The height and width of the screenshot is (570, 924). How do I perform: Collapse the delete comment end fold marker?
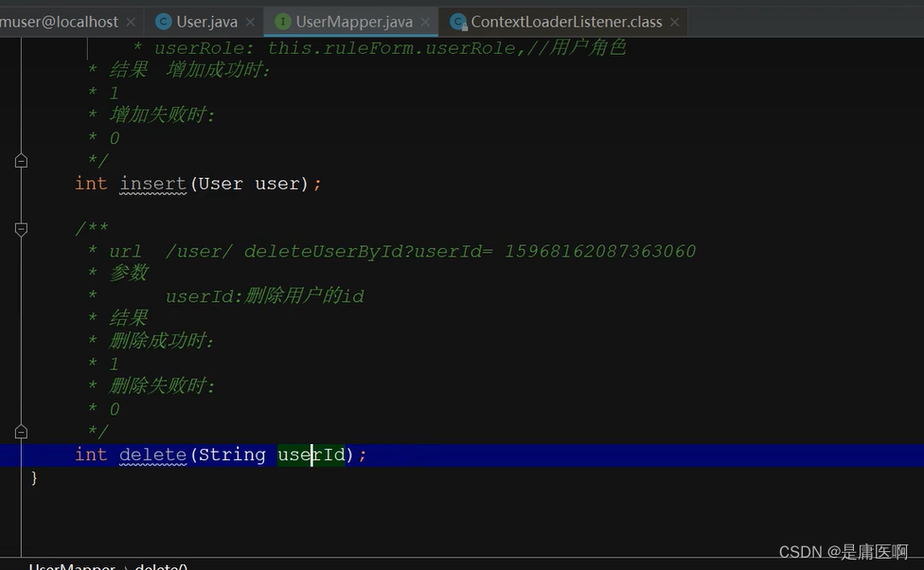(21, 432)
